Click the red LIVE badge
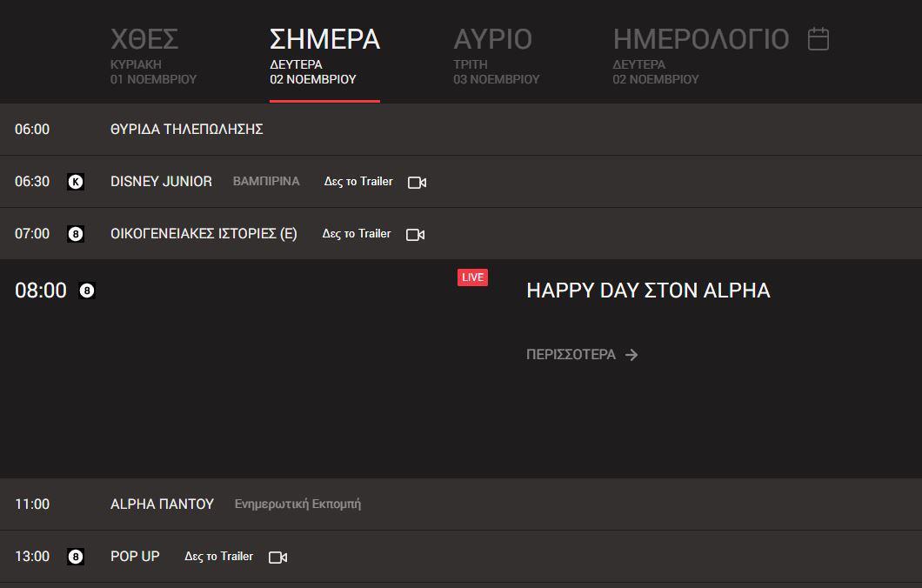The width and height of the screenshot is (922, 588). [x=472, y=277]
